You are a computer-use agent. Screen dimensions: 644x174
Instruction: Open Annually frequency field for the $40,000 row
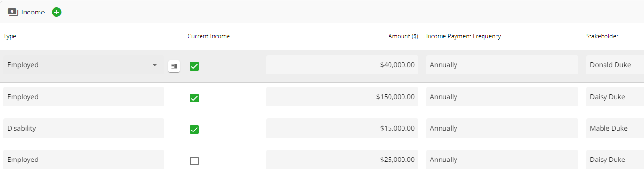[x=502, y=65]
